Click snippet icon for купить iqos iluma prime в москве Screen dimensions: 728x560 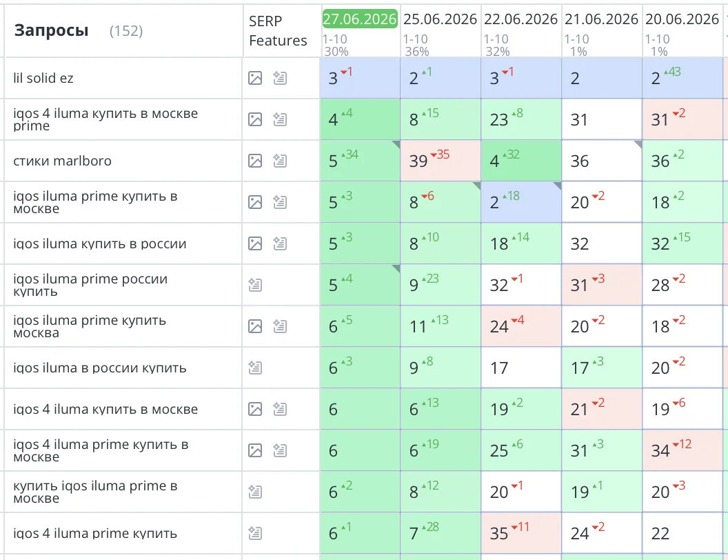pyautogui.click(x=255, y=492)
